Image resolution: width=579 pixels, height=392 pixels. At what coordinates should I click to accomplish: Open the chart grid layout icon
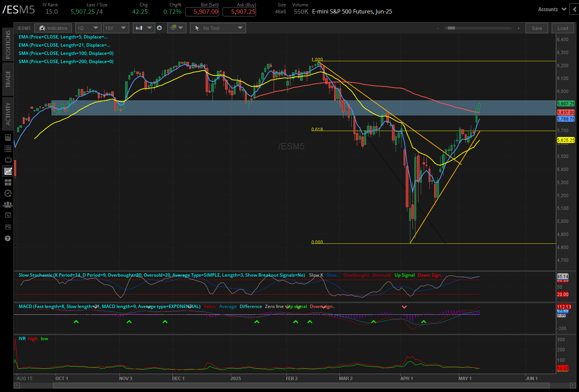click(x=7, y=182)
